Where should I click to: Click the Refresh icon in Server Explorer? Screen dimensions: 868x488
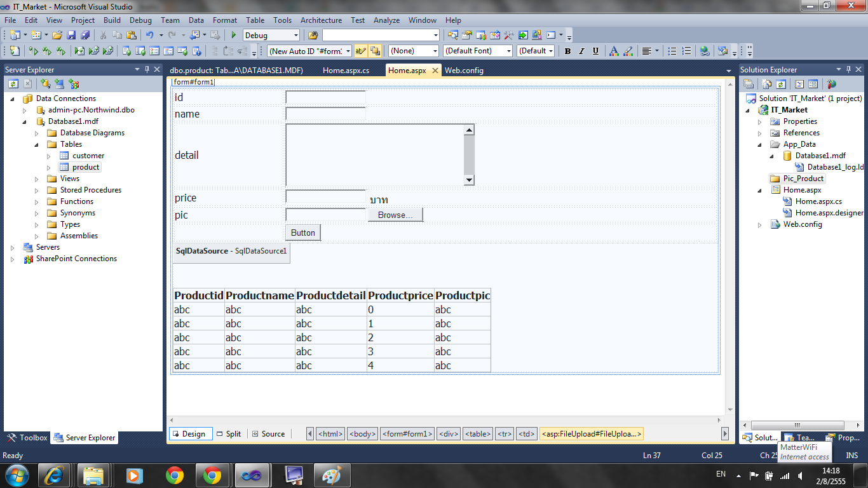(13, 83)
